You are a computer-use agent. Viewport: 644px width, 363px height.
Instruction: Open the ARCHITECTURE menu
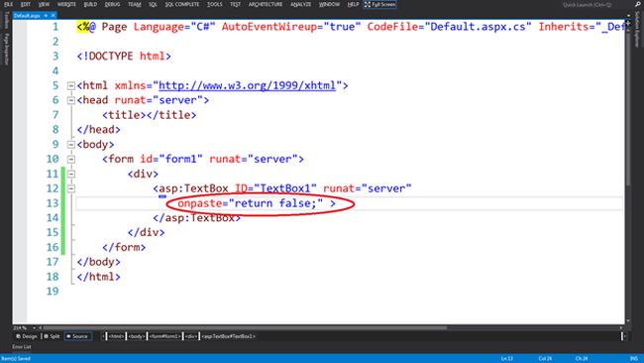[x=265, y=4]
